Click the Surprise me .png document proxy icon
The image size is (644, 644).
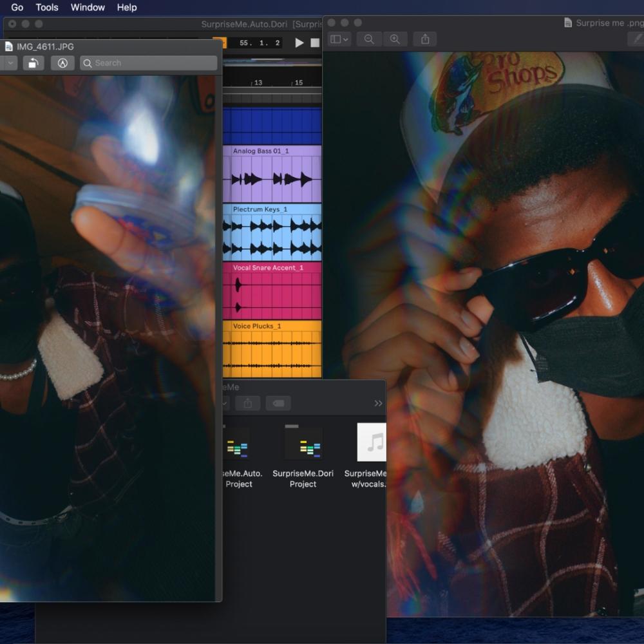pyautogui.click(x=568, y=23)
